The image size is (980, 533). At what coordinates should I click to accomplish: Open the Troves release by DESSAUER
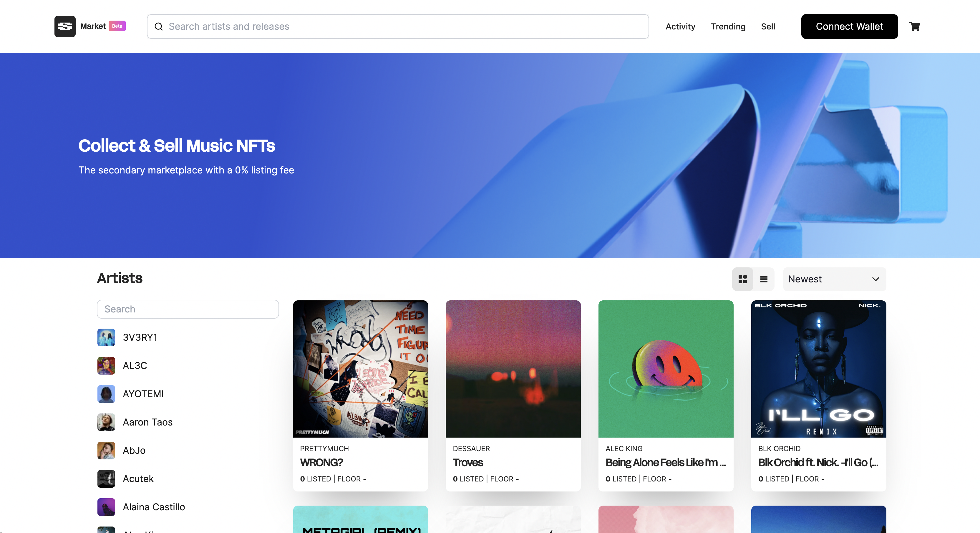(513, 396)
